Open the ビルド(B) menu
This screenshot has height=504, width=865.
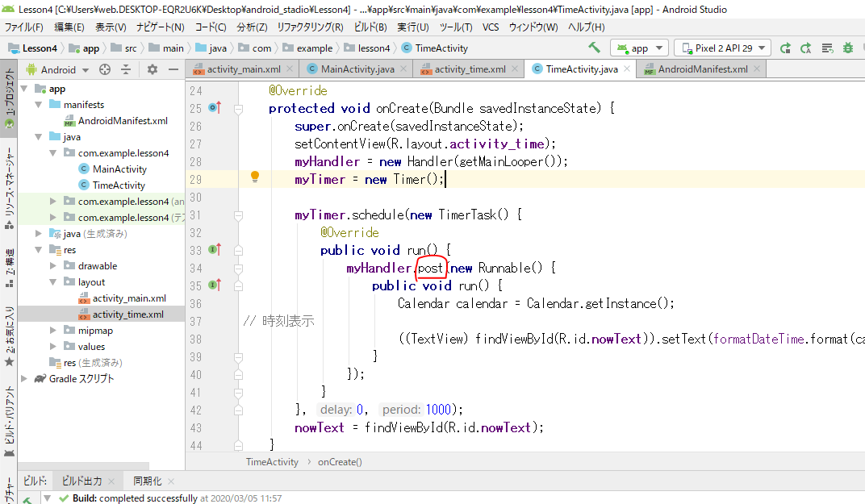[x=370, y=27]
